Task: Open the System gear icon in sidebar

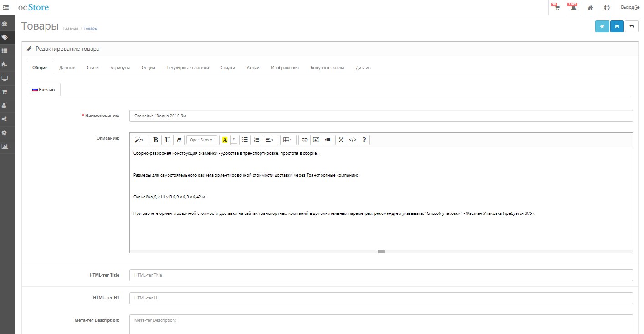Action: [5, 133]
